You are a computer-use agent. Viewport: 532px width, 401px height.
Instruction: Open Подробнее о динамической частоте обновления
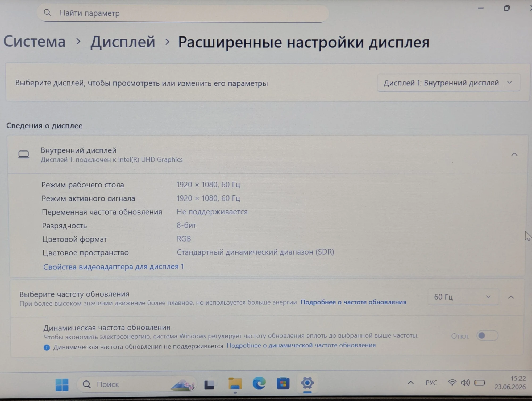pos(301,345)
